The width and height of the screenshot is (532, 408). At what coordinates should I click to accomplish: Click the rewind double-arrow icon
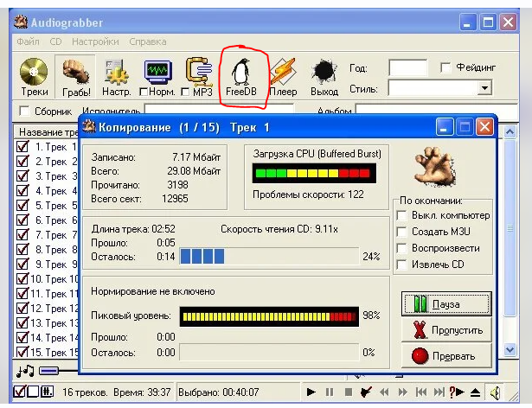click(x=384, y=392)
